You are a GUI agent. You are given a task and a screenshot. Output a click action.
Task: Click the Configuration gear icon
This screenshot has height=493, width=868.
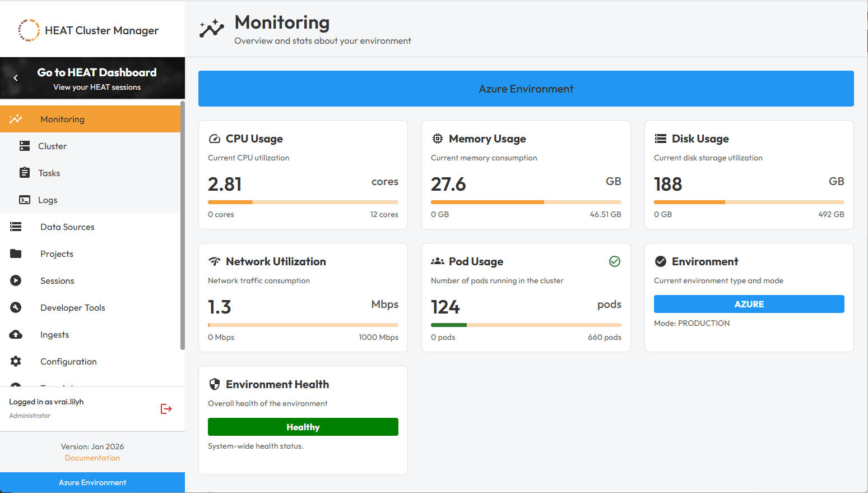point(15,361)
